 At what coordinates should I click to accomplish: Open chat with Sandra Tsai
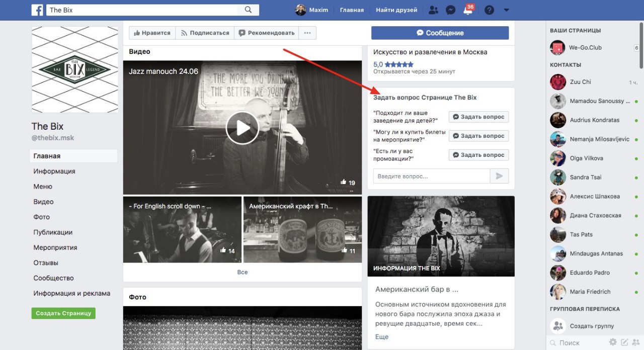(x=593, y=178)
